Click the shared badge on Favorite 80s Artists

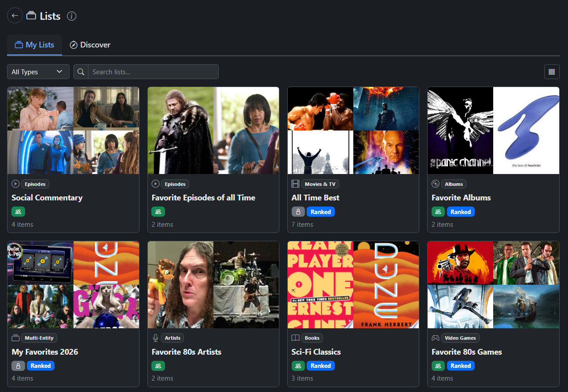pos(158,366)
